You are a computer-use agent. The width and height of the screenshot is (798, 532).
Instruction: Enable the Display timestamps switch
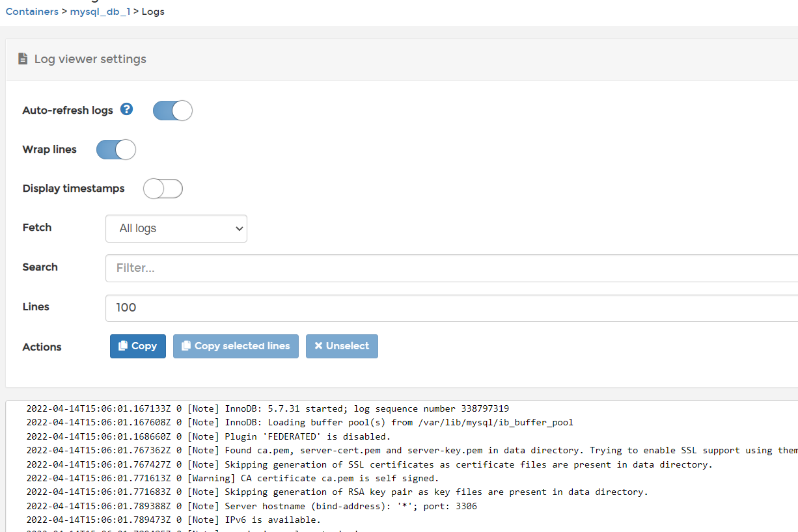pyautogui.click(x=163, y=189)
